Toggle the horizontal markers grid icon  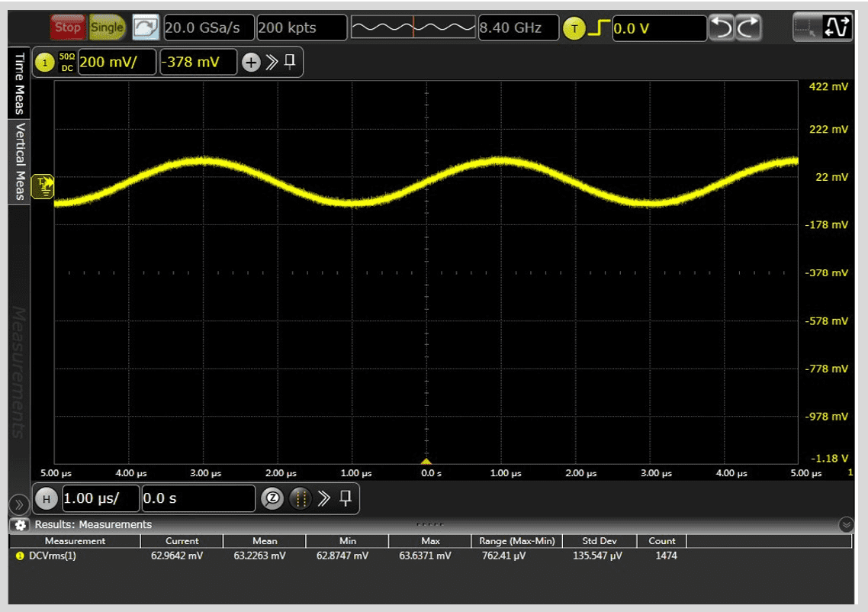(299, 499)
